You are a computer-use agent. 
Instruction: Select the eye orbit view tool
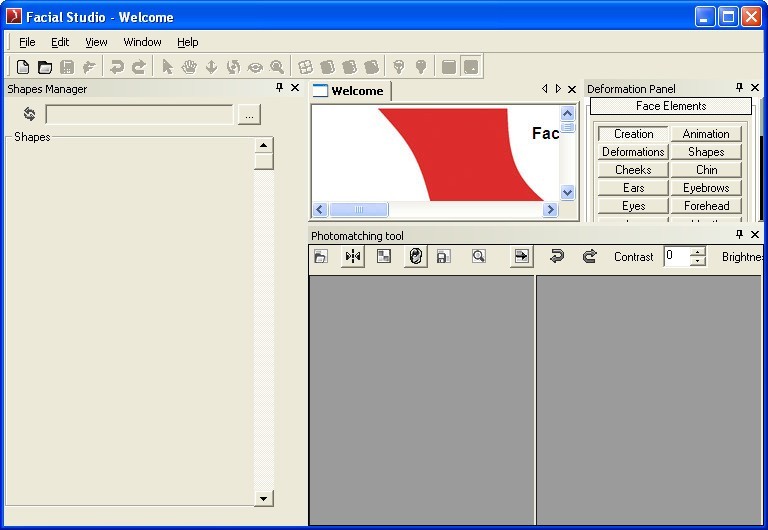pyautogui.click(x=255, y=67)
